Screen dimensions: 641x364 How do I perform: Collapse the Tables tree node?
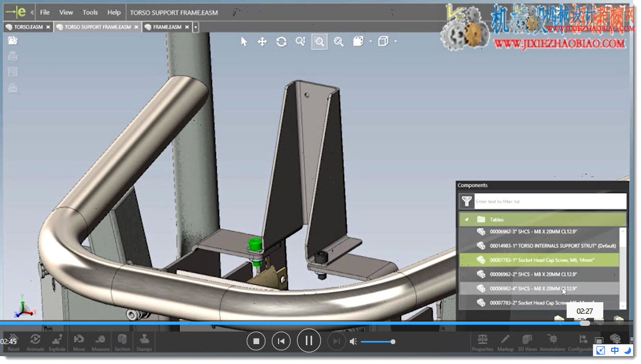(467, 219)
